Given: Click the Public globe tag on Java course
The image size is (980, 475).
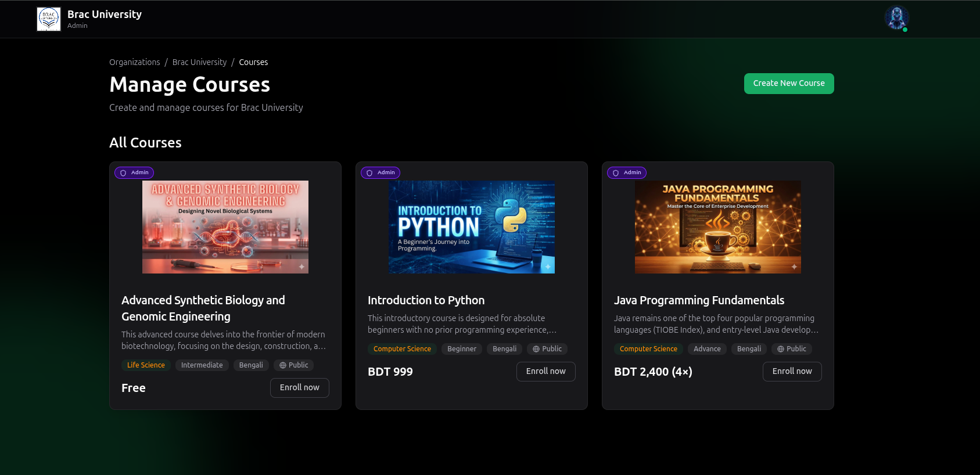Looking at the screenshot, I should coord(792,349).
